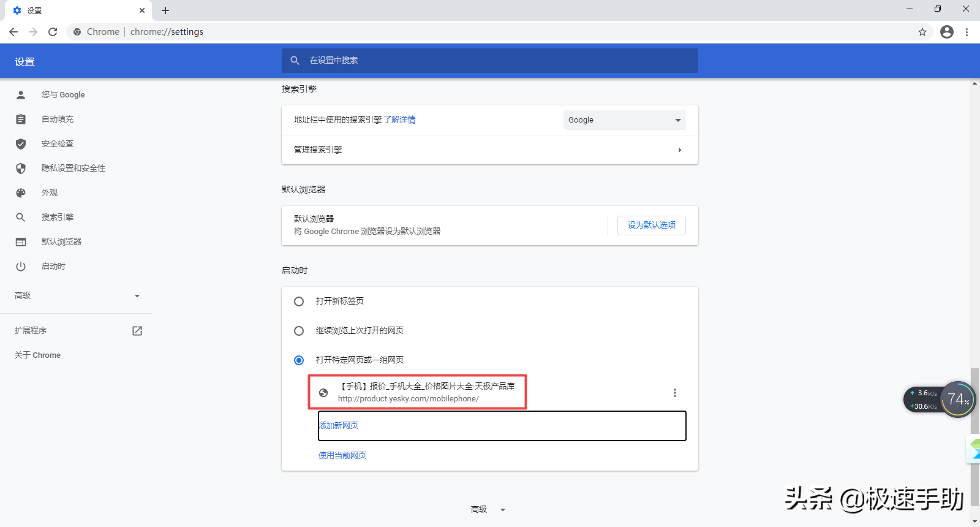Image resolution: width=980 pixels, height=527 pixels.
Task: Click 使用当前网页 link
Action: 342,455
